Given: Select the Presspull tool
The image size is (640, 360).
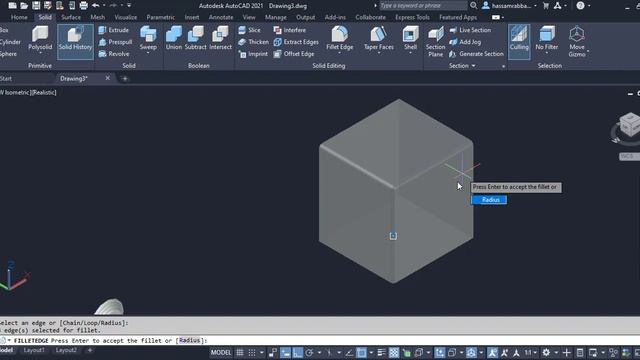Looking at the screenshot, I should click(116, 42).
